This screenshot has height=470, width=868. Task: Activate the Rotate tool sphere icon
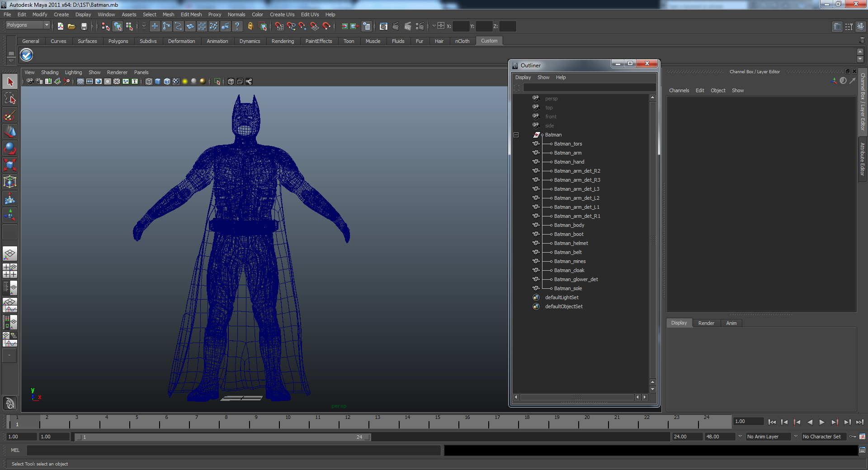click(x=10, y=148)
